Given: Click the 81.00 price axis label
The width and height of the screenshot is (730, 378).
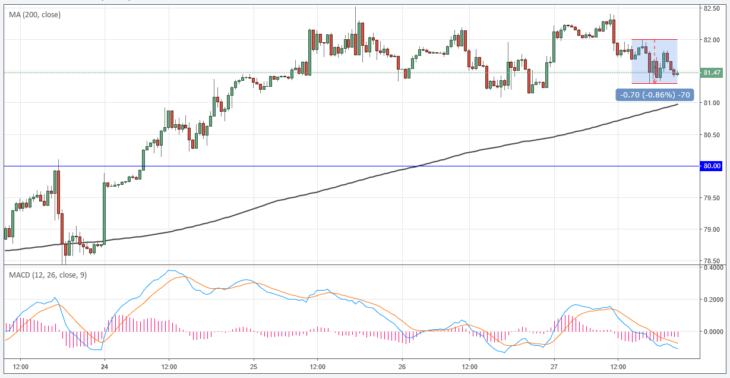Looking at the screenshot, I should 712,103.
